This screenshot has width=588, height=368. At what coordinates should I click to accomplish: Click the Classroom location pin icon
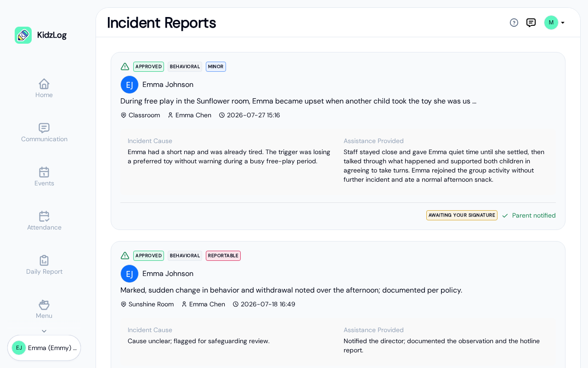[x=124, y=115]
